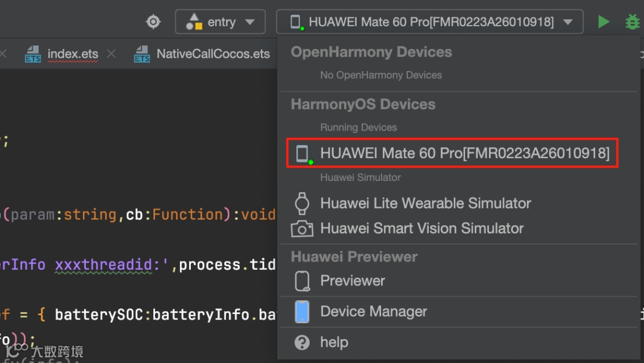Viewport: 644px width, 363px height.
Task: Choose Huawei Lite Wearable Simulator
Action: [x=426, y=203]
